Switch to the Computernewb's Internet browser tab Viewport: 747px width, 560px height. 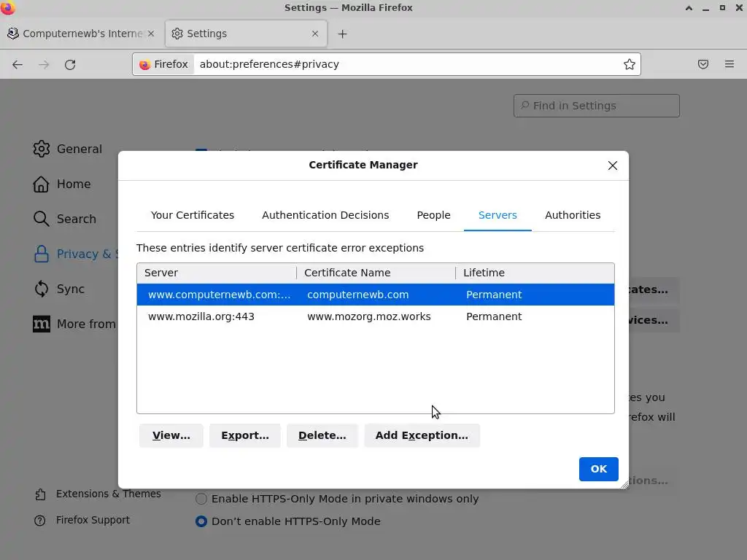click(82, 34)
